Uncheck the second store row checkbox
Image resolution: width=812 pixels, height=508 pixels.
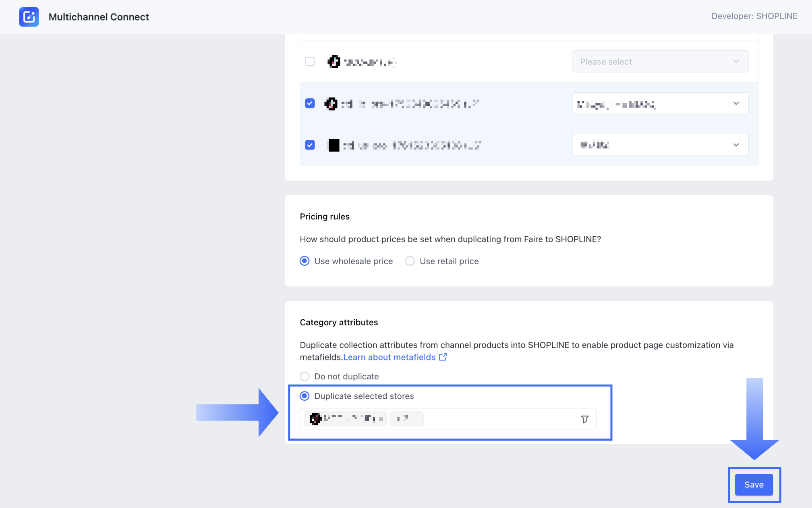click(310, 104)
